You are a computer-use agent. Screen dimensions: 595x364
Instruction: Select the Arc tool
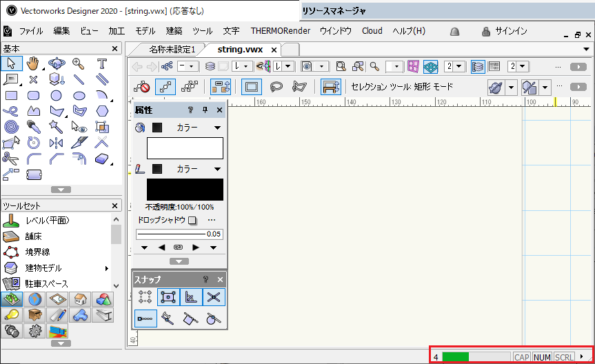tap(102, 95)
